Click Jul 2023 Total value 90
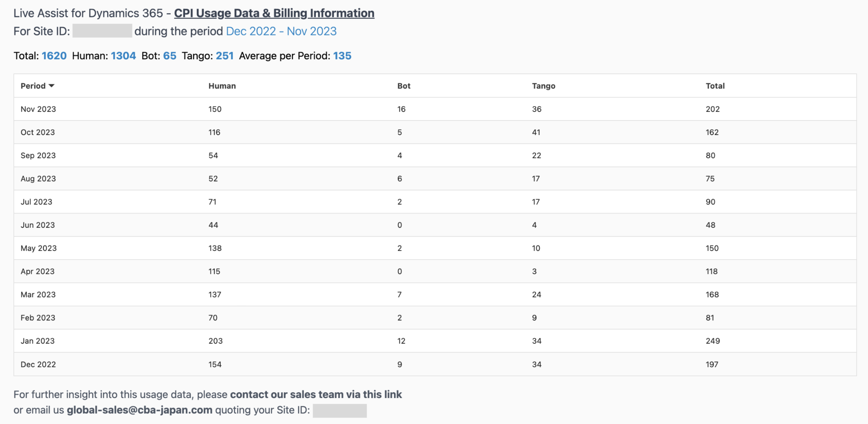Screen dimensions: 868x424 710,201
